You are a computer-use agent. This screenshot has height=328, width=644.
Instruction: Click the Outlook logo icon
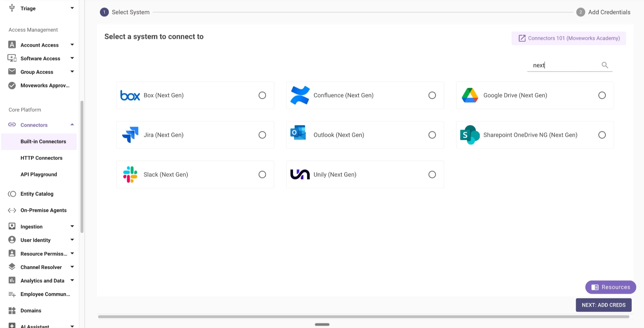[x=298, y=132]
